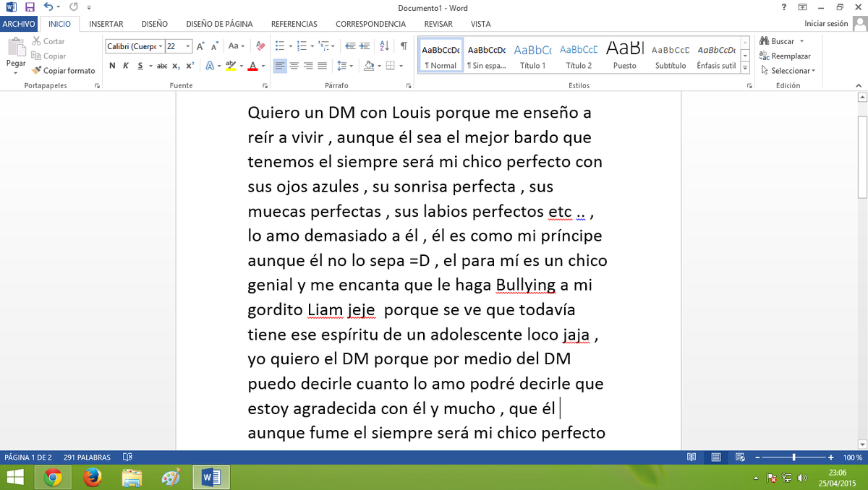
Task: Click 291 PALABRAS word count
Action: pyautogui.click(x=87, y=457)
